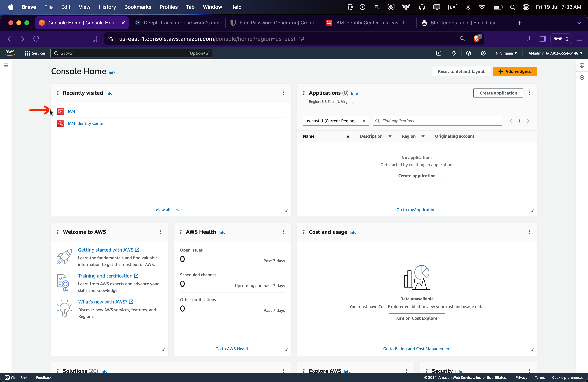The image size is (588, 382).
Task: Click the IAM service icon in Recently visited
Action: (x=61, y=111)
